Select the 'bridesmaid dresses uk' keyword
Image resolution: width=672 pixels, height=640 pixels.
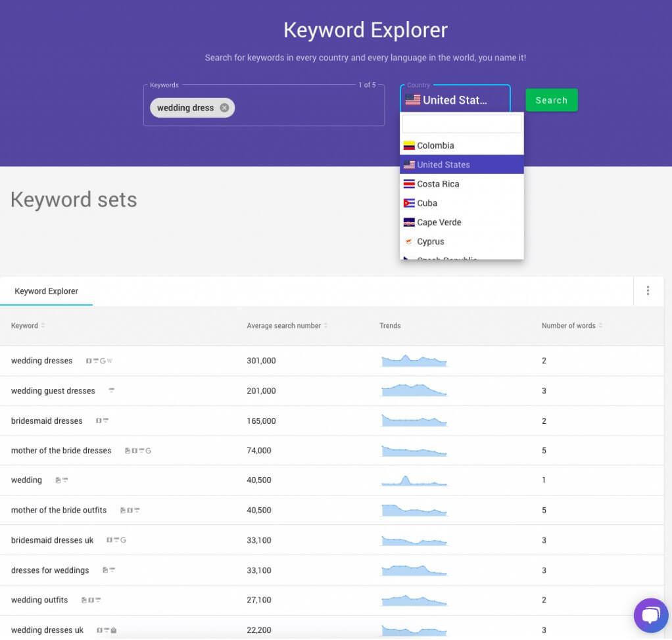tap(52, 540)
